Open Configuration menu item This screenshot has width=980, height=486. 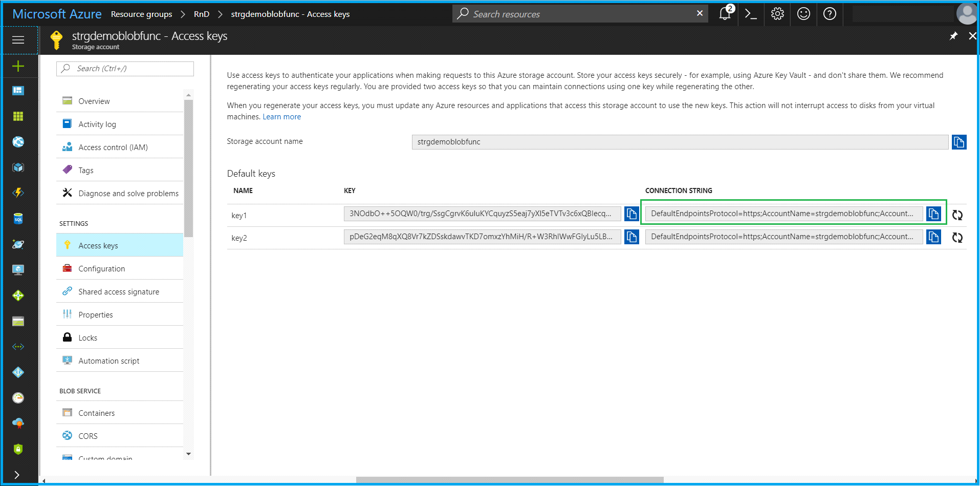pyautogui.click(x=120, y=268)
